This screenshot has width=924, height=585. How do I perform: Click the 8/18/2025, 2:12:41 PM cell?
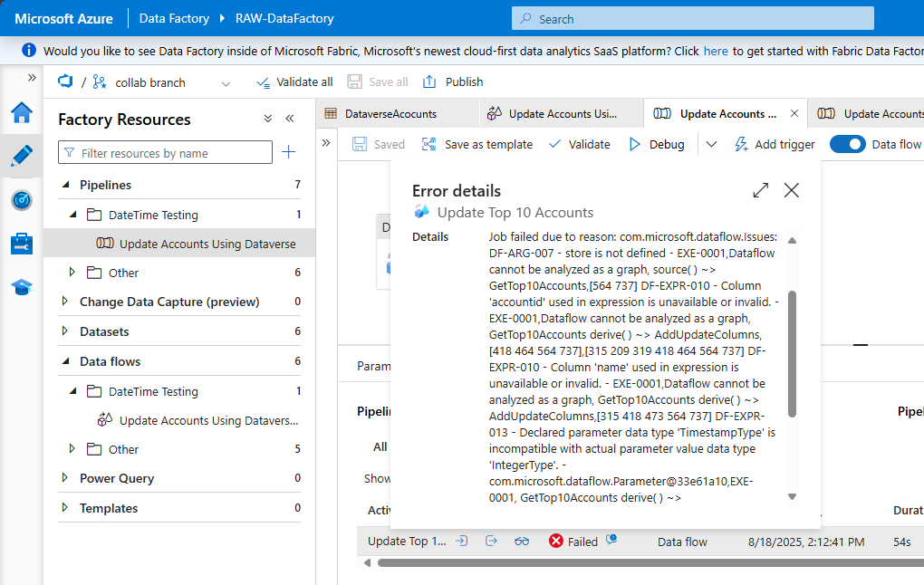pos(806,542)
